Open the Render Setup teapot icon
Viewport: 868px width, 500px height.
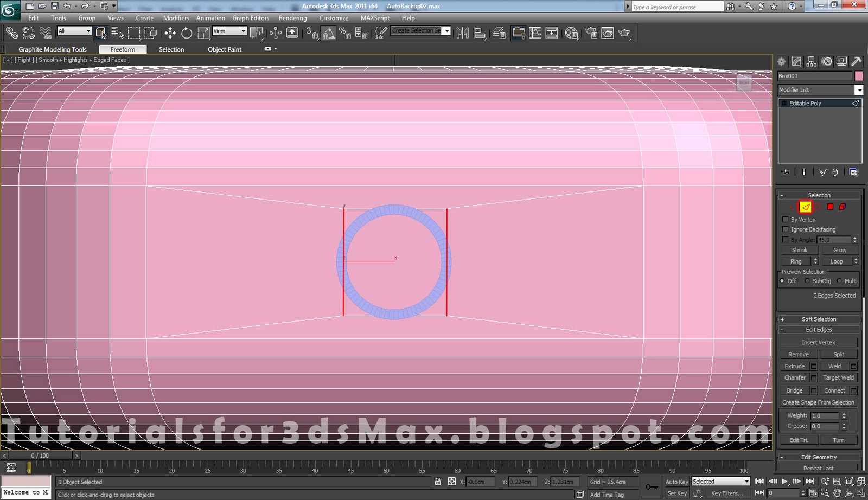591,33
